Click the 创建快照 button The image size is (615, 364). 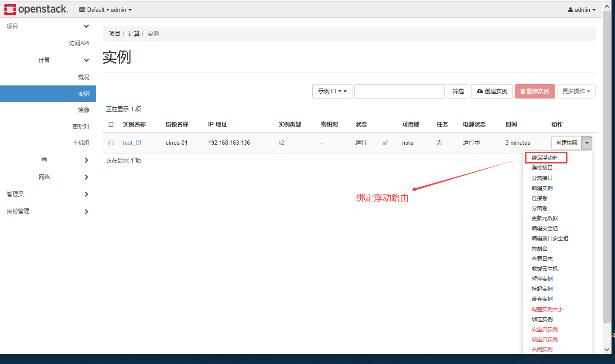coord(567,143)
